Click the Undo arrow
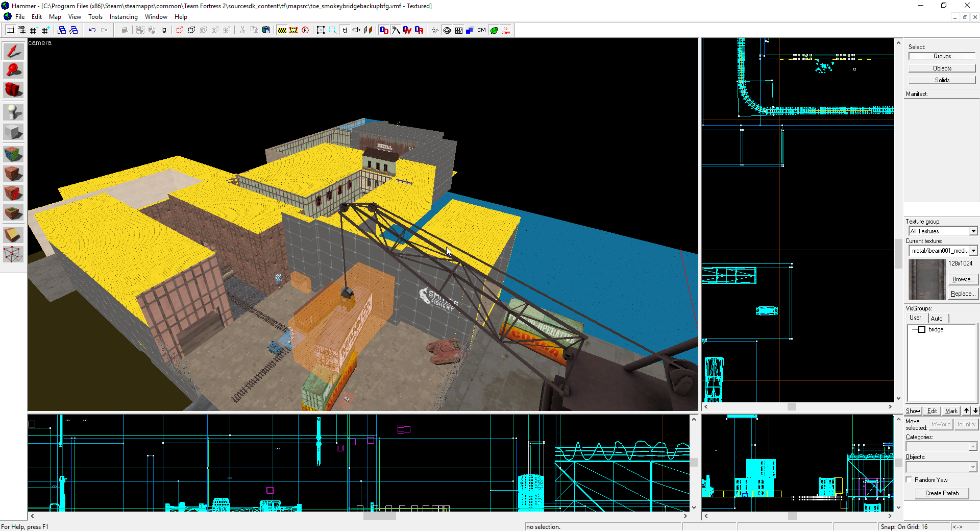The image size is (980, 531). coord(92,30)
